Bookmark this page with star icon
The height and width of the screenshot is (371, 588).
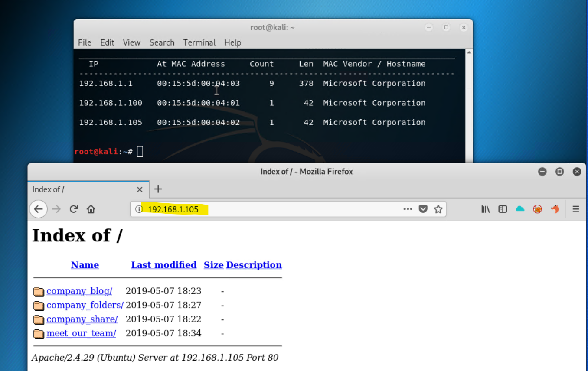[x=438, y=209]
